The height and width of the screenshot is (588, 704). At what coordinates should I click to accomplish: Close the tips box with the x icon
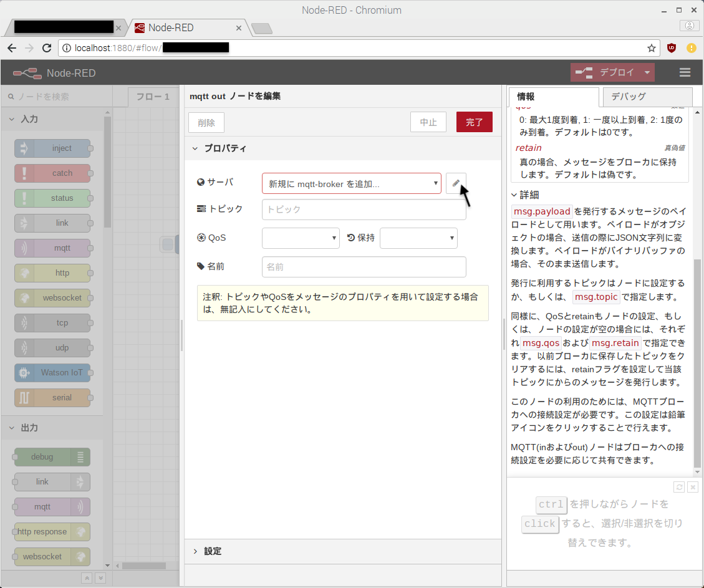(693, 487)
